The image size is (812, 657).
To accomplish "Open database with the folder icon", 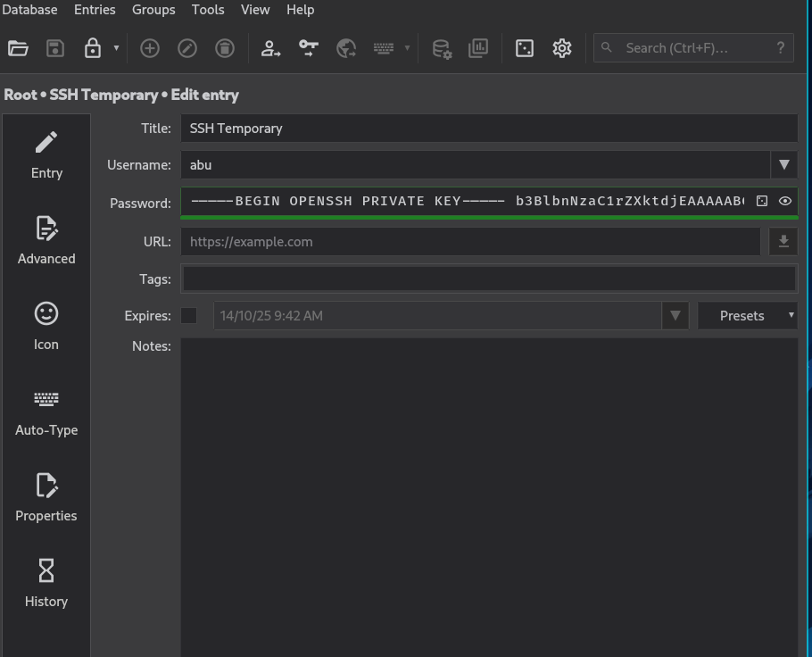I will click(18, 48).
